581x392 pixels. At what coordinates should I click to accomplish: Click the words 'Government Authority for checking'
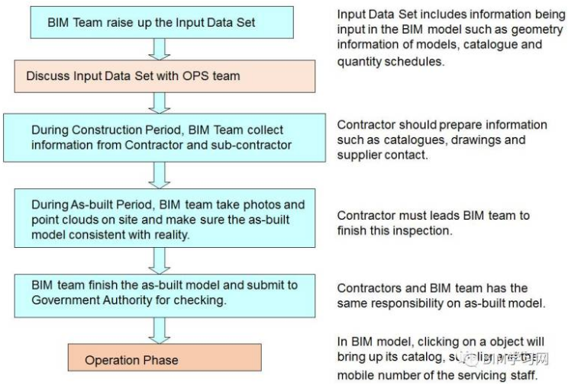tap(129, 300)
